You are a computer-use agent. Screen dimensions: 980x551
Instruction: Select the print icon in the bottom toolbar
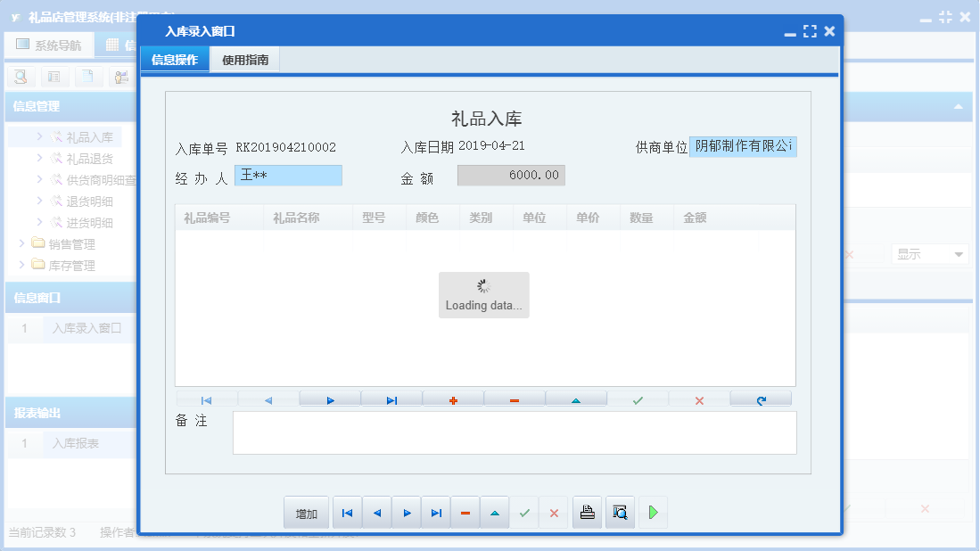(587, 512)
